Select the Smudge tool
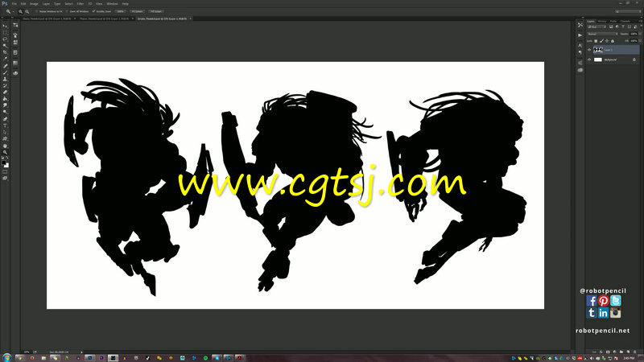Viewport: 644px width, 362px height. [5, 105]
